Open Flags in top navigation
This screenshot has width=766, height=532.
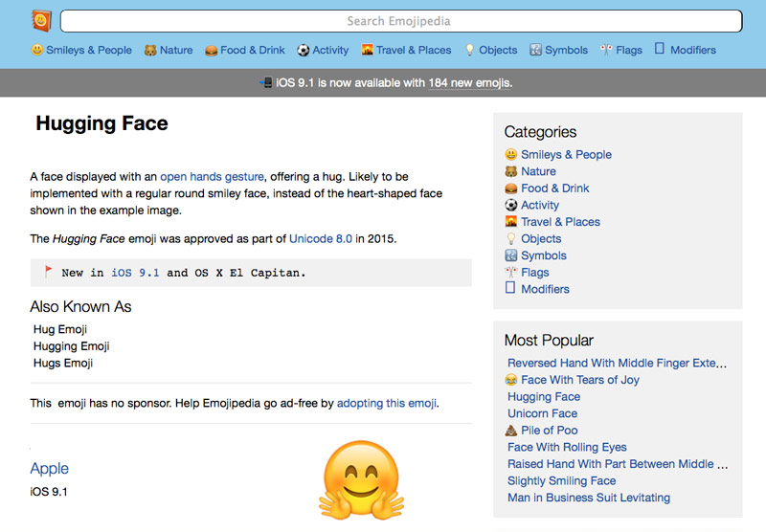[629, 50]
